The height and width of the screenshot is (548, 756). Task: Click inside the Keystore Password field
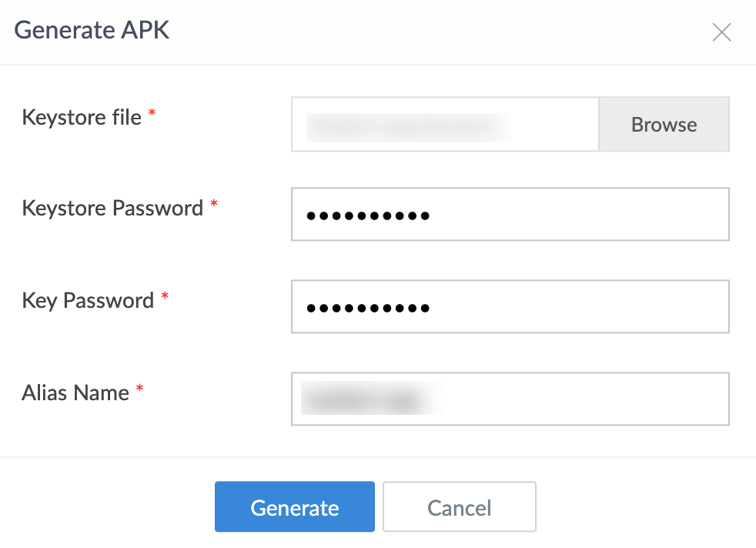tap(510, 214)
